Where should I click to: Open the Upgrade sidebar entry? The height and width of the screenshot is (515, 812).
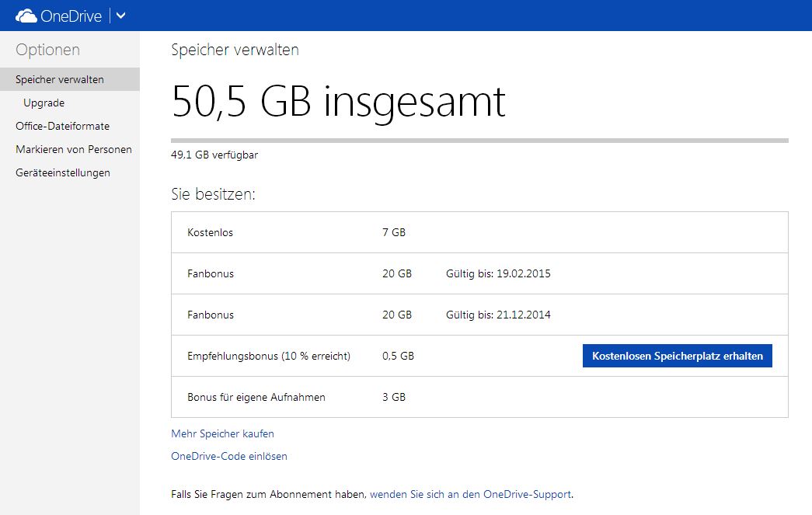[x=44, y=103]
